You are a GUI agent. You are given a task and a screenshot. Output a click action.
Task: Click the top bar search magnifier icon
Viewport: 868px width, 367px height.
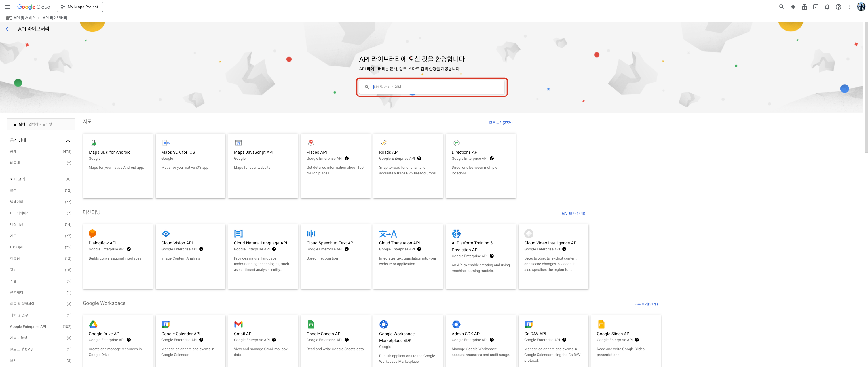pyautogui.click(x=782, y=7)
